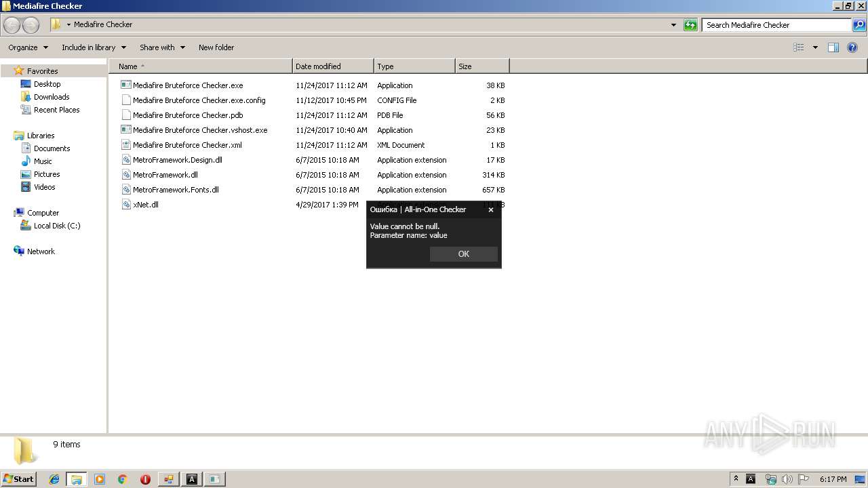Click the search magnifier icon

[859, 25]
